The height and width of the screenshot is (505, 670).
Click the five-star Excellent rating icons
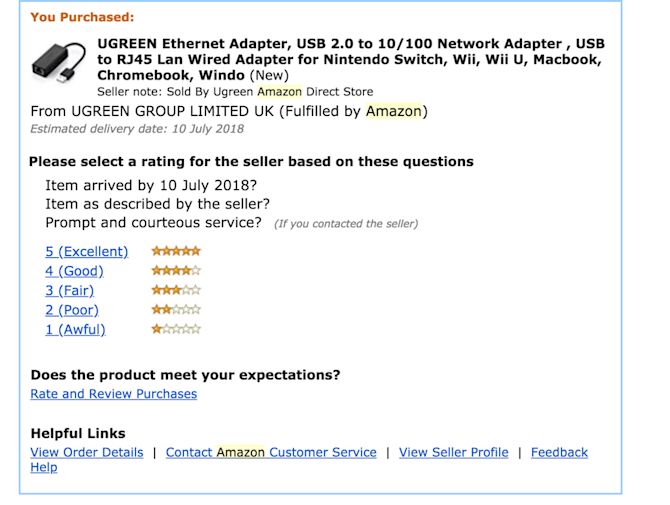coord(176,251)
